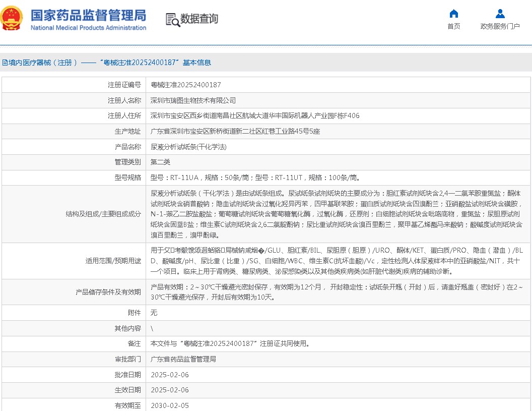The image size is (532, 411).
Task: Click the 首页 house icon
Action: tap(453, 14)
